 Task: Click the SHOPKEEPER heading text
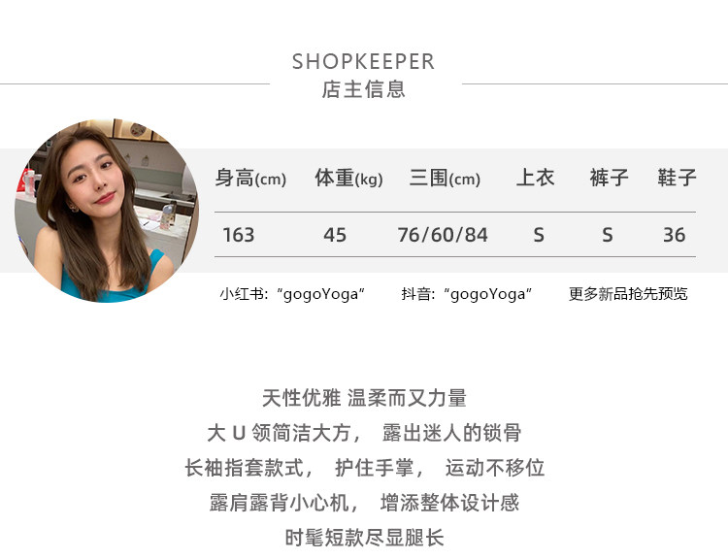click(x=364, y=62)
